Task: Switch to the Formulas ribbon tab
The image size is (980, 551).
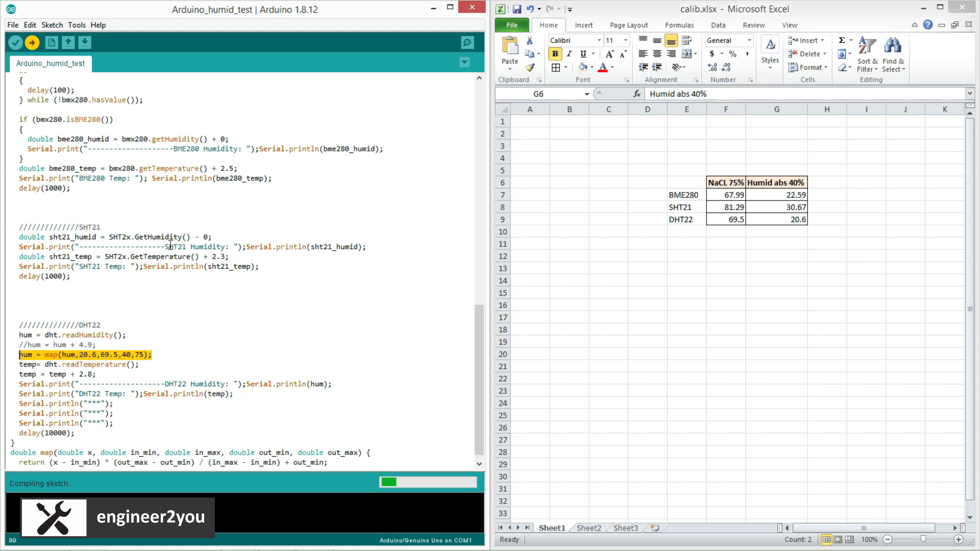Action: (679, 25)
